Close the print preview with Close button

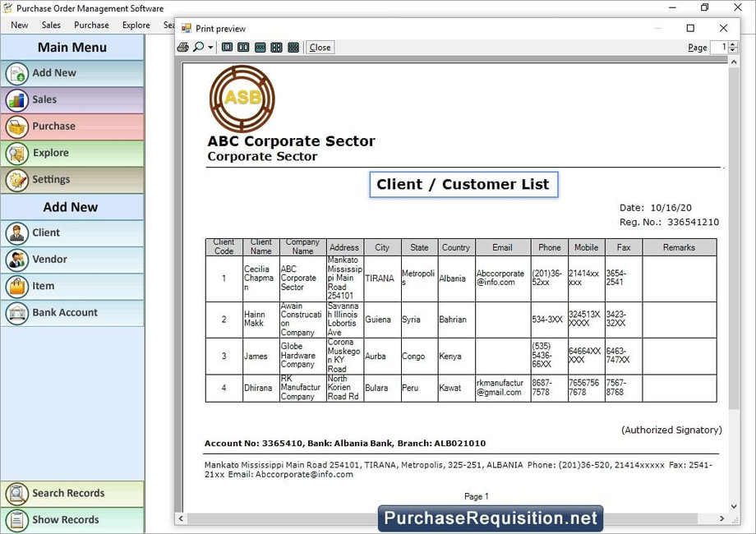[319, 47]
